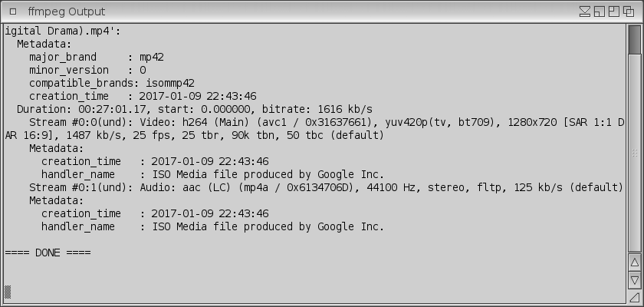
Task: Click the igital Drama).mp4 filename text
Action: pos(63,31)
